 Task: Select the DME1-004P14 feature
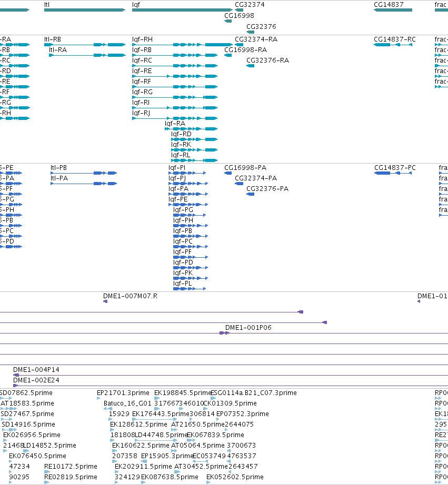231,375
